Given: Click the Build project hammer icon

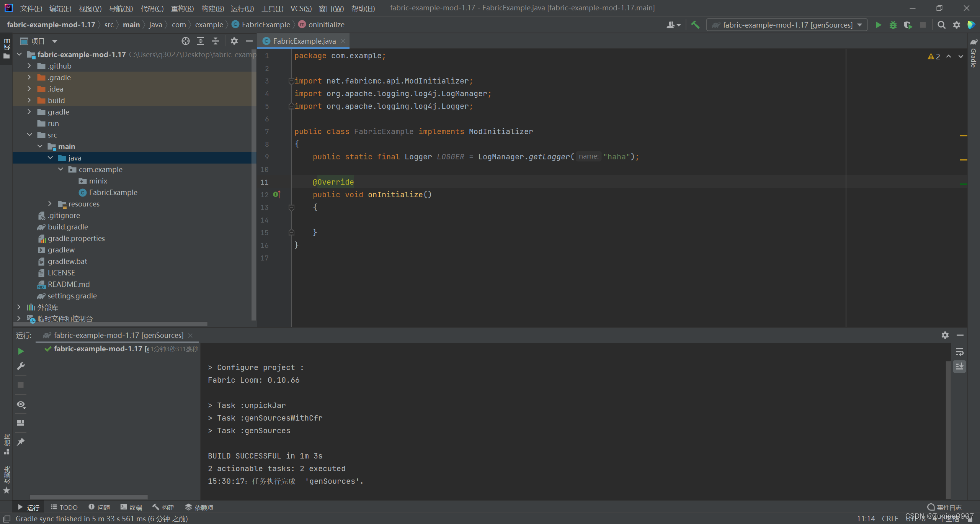Looking at the screenshot, I should tap(695, 25).
